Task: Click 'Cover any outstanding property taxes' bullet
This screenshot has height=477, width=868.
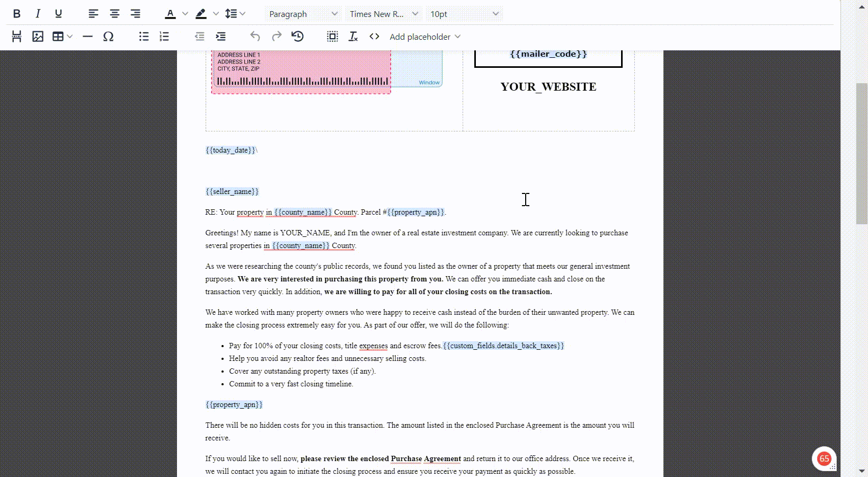Action: click(x=302, y=371)
